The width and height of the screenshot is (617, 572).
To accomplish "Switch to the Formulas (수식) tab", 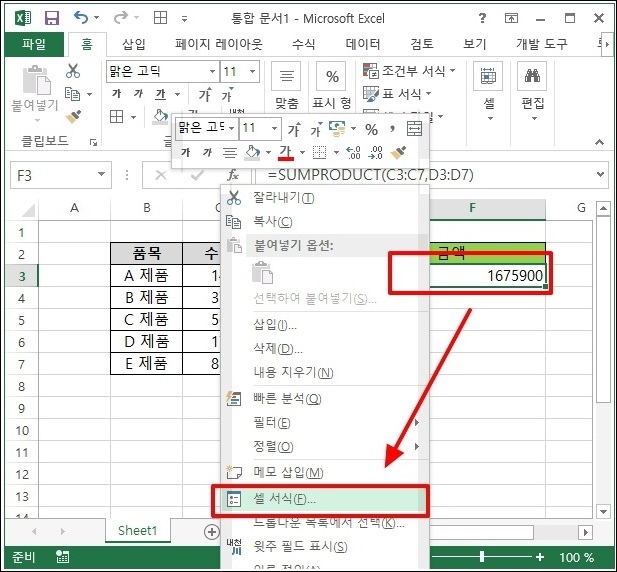I will click(x=303, y=44).
